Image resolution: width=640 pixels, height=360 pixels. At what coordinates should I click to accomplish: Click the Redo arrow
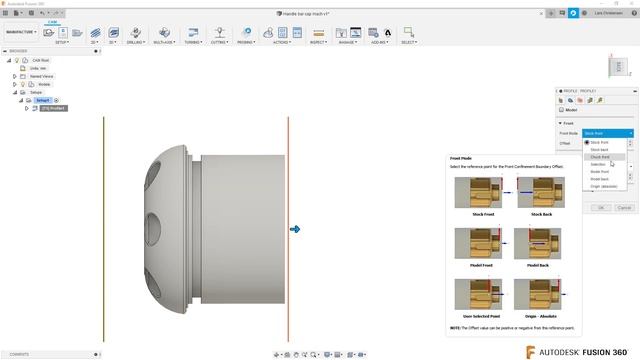(x=56, y=13)
